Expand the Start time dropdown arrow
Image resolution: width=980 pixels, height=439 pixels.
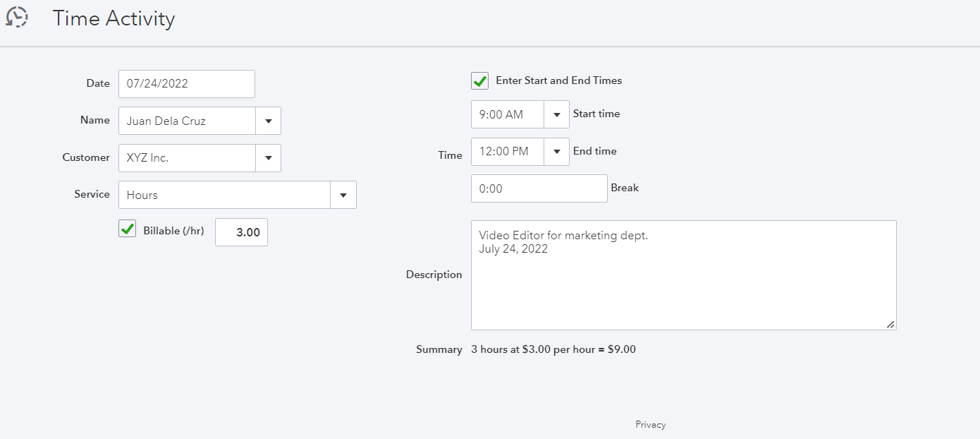tap(556, 114)
